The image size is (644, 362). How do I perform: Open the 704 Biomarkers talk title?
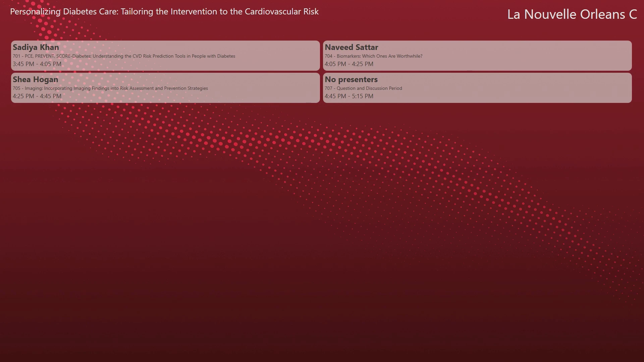374,56
